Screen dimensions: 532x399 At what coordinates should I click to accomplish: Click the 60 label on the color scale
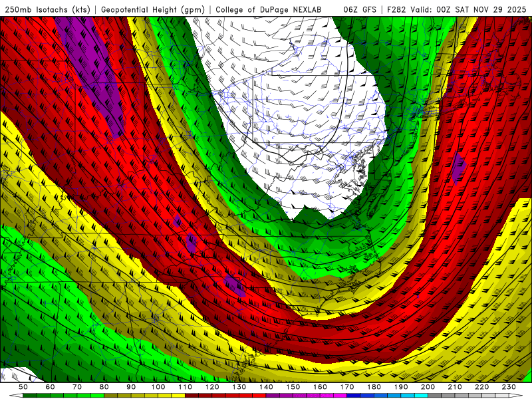pyautogui.click(x=50, y=387)
